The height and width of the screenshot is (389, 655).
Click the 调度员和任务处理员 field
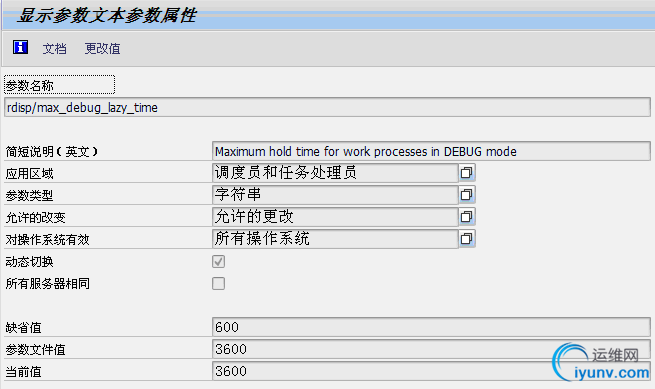point(335,173)
